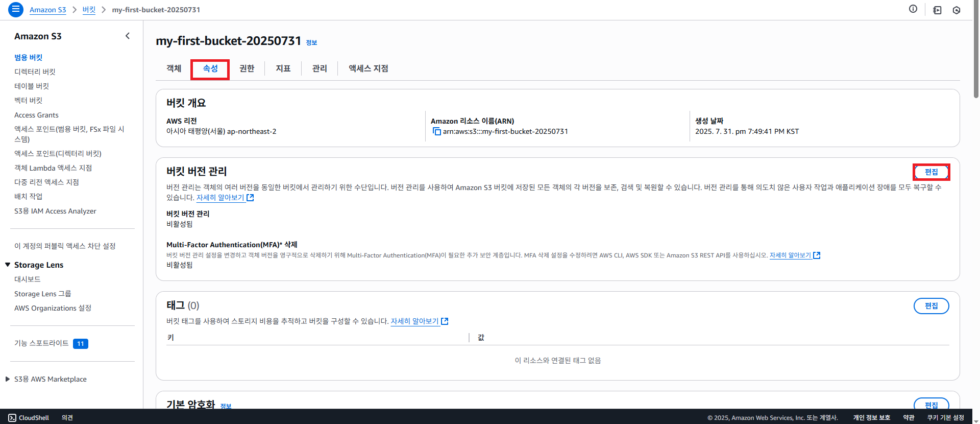Viewport: 980px width, 424px height.
Task: Click the feature spotlight badge 11
Action: click(81, 344)
